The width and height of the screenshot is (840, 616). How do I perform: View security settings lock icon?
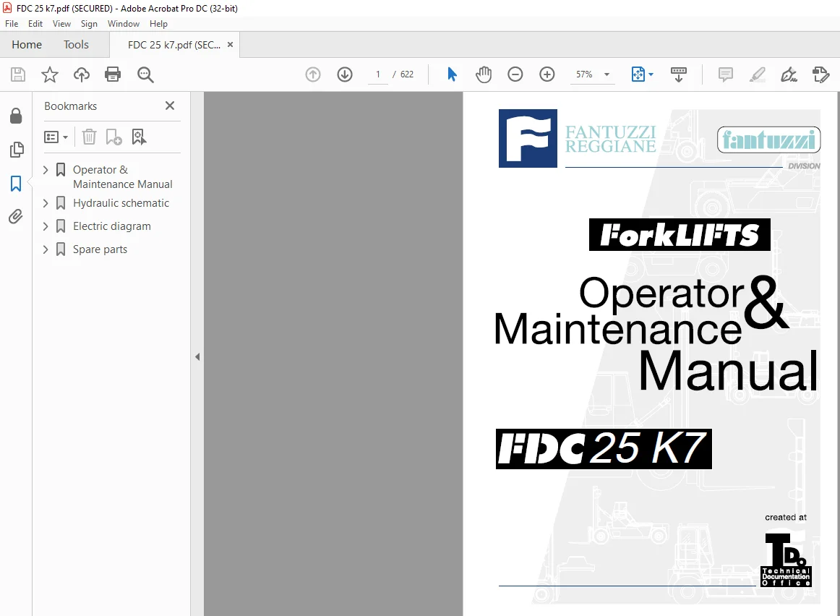click(16, 116)
